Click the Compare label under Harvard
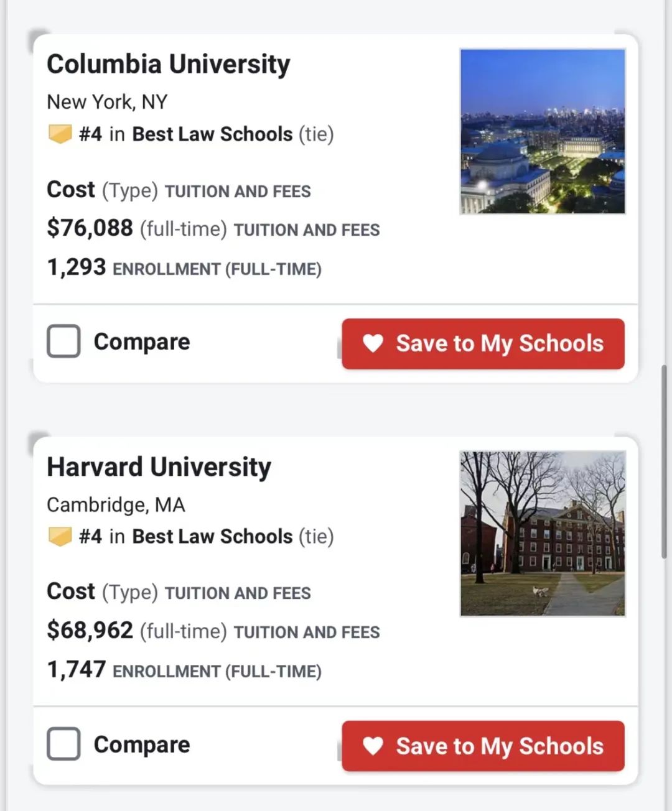This screenshot has width=672, height=811. pyautogui.click(x=142, y=744)
